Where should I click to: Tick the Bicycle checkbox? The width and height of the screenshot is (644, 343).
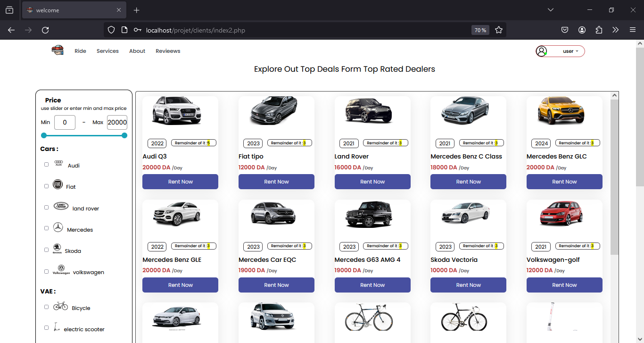tap(46, 307)
